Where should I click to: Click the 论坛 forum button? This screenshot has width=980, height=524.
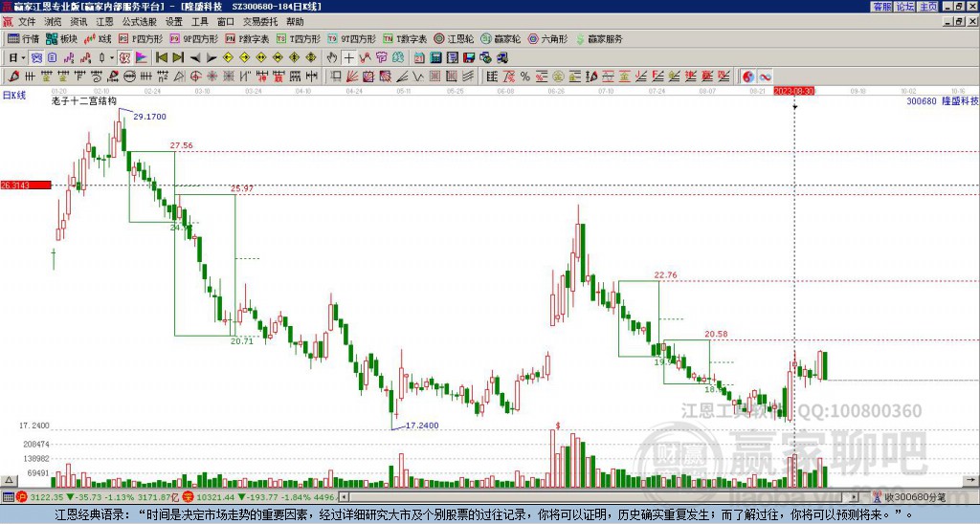click(905, 7)
